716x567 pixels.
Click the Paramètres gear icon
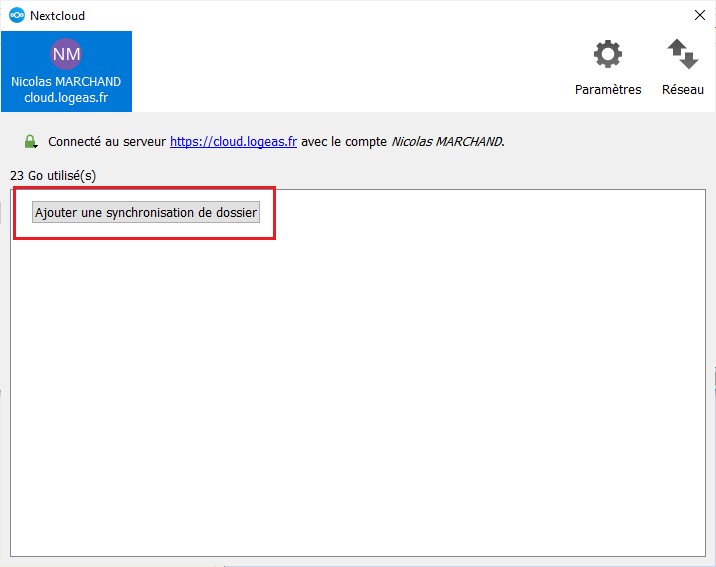pos(607,55)
